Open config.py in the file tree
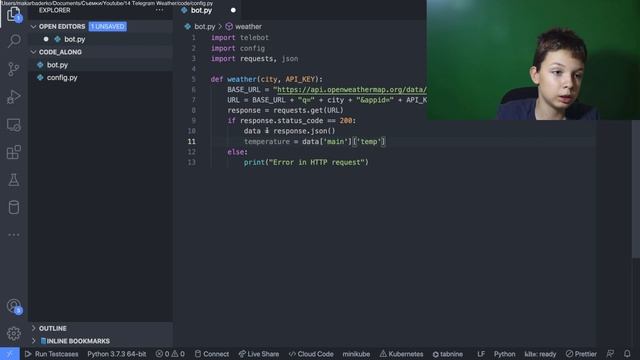This screenshot has width=640, height=360. pyautogui.click(x=62, y=78)
